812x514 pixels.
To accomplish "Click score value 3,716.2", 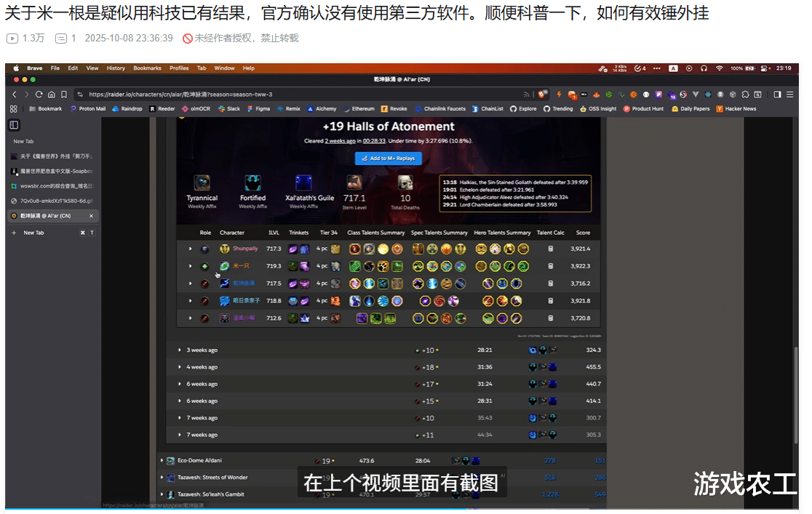I will pos(581,284).
